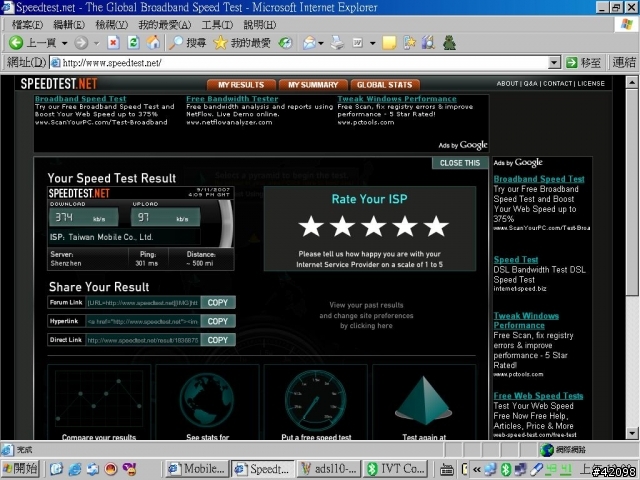Viewport: 640px width, 480px height.
Task: Click the IE Back arrow button
Action: click(16, 42)
